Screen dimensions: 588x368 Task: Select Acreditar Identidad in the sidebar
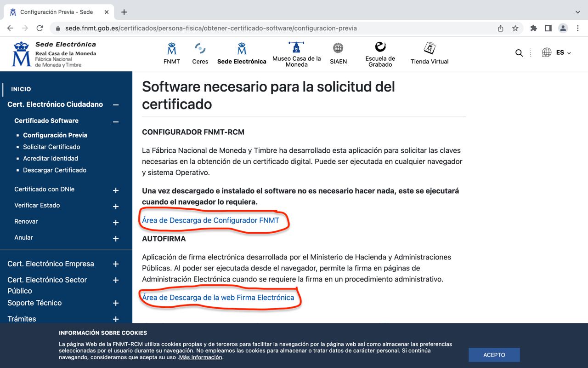click(x=51, y=158)
